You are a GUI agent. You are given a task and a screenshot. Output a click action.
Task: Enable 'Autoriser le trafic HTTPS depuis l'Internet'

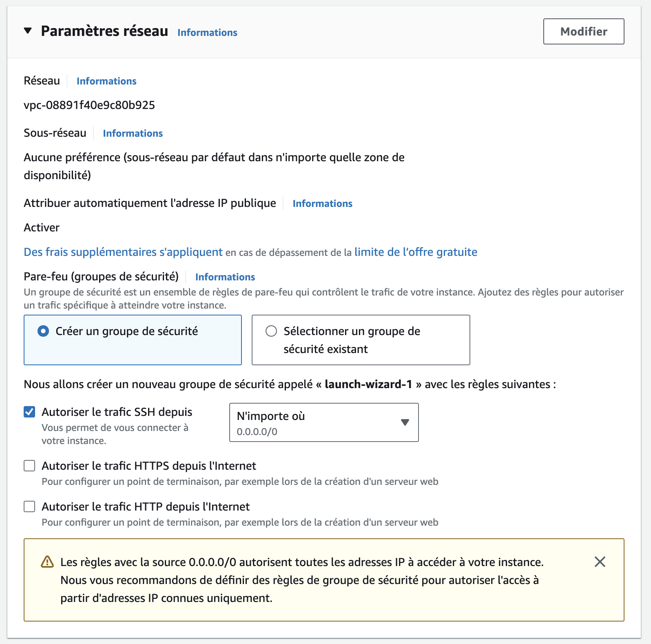tap(29, 466)
